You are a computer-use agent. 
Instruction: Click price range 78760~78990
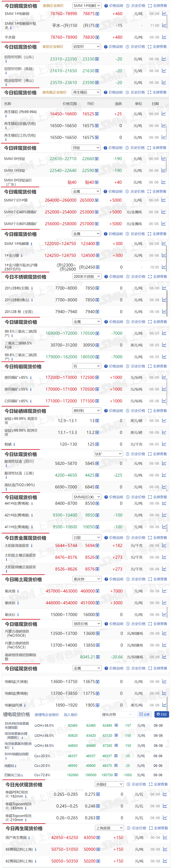point(64,14)
